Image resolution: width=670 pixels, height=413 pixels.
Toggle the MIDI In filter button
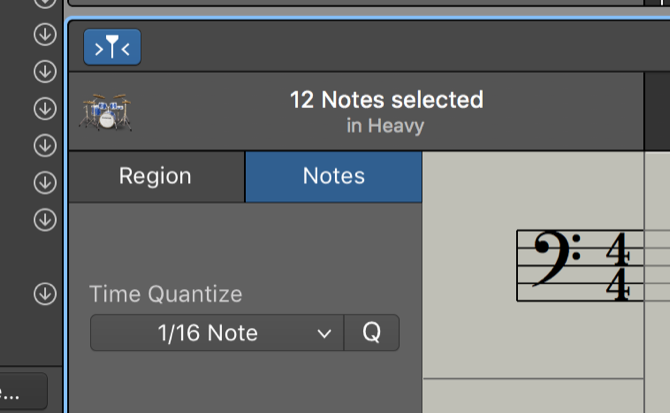(112, 47)
